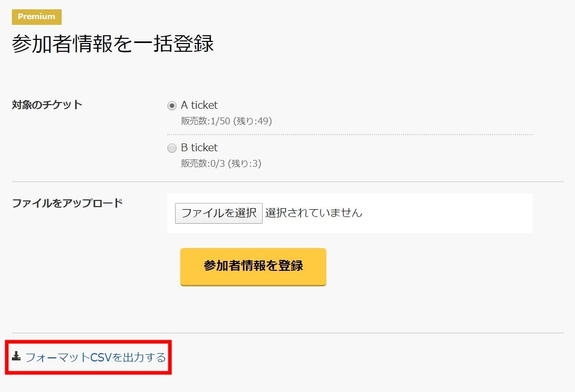Click inside the file upload panel area
Screen dimensions: 575x392
point(350,213)
